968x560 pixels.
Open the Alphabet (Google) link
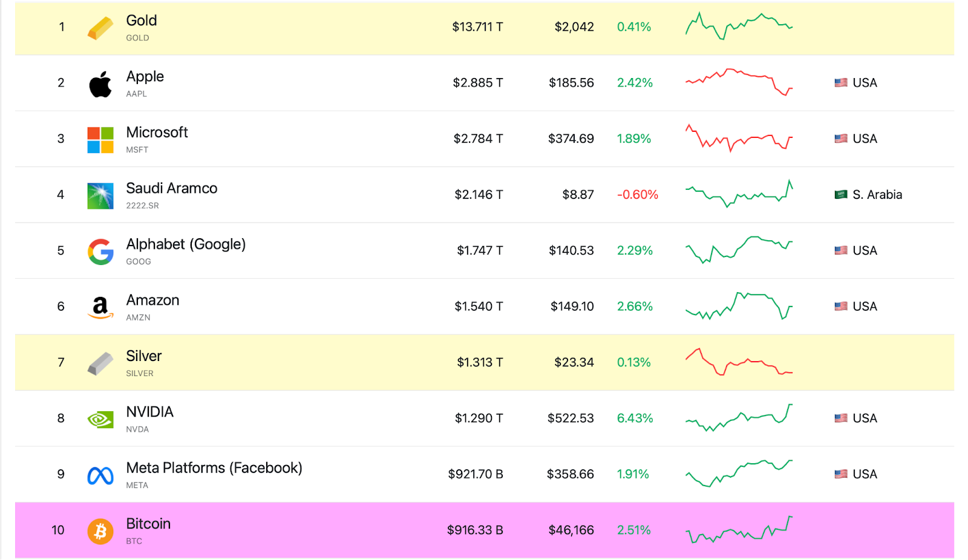186,244
